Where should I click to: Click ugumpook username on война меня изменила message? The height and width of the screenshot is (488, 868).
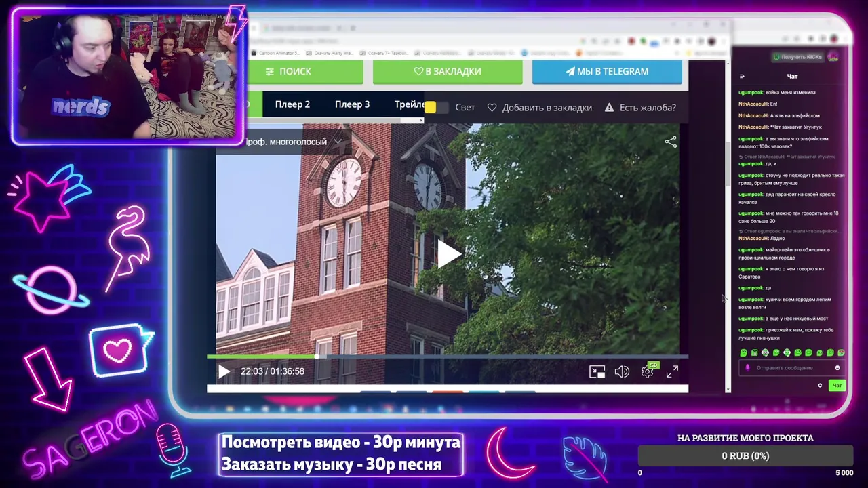pos(750,92)
